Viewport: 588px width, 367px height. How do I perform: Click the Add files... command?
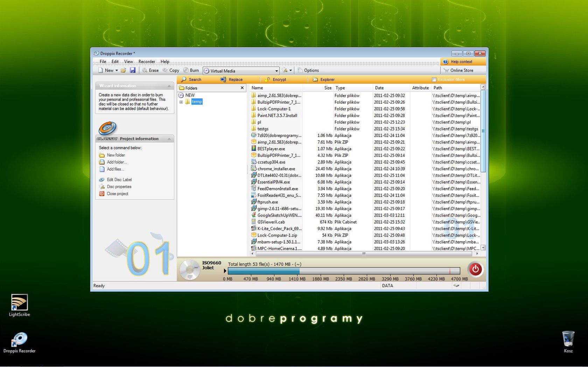111,169
